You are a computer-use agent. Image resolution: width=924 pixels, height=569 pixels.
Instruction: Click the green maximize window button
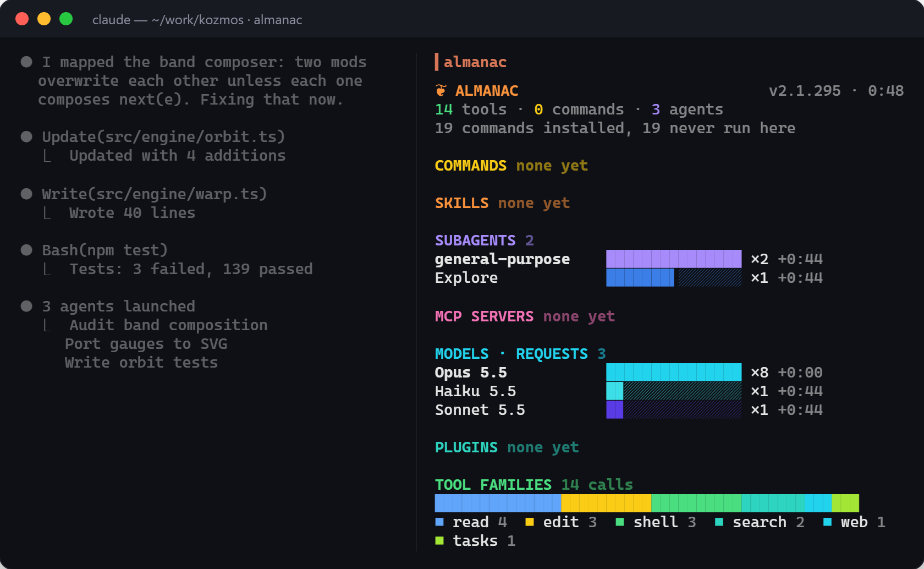pos(66,19)
